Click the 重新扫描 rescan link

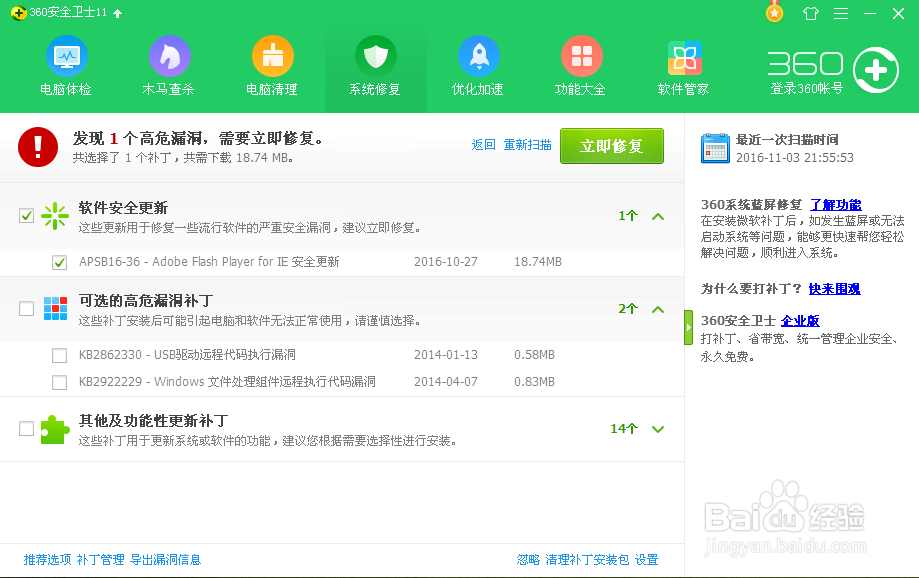pyautogui.click(x=527, y=145)
